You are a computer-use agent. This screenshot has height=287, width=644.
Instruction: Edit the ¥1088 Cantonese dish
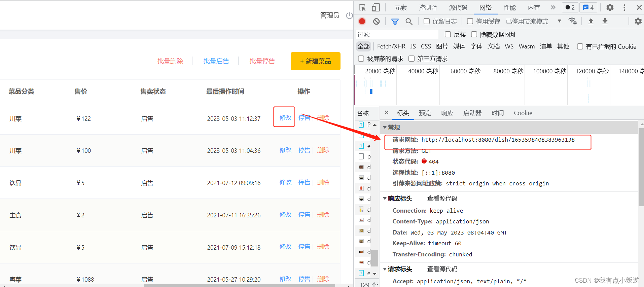coord(285,279)
